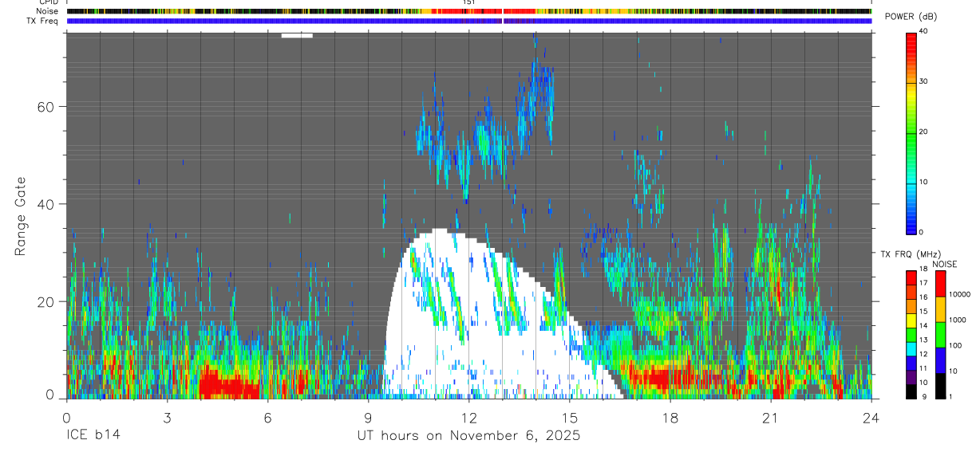
Task: Click the UT hours November 6, 2025 title
Action: 468,436
